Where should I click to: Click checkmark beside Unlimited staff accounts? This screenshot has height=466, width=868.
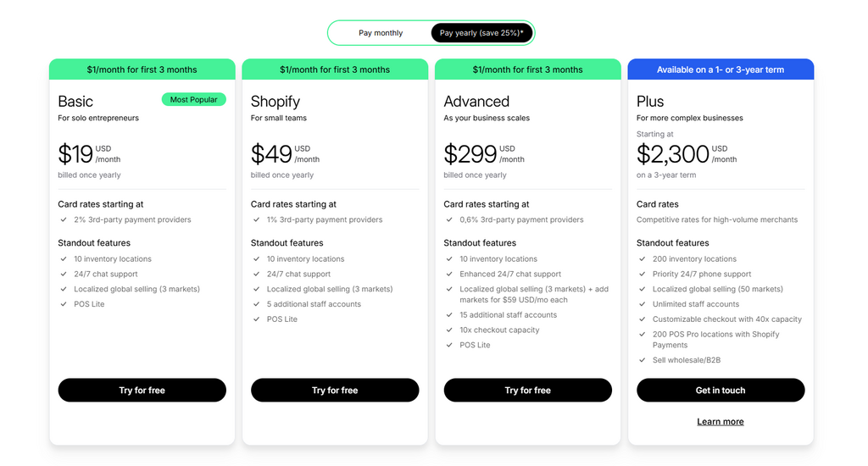[643, 304]
